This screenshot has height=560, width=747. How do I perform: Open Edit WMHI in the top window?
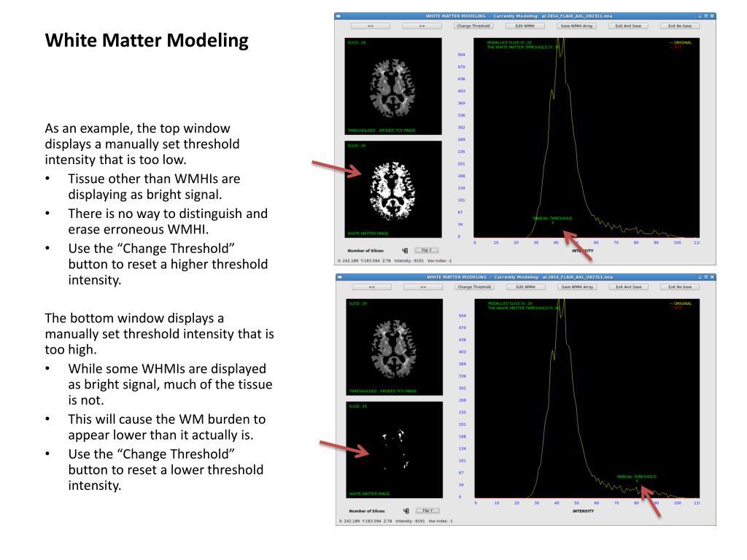(525, 26)
